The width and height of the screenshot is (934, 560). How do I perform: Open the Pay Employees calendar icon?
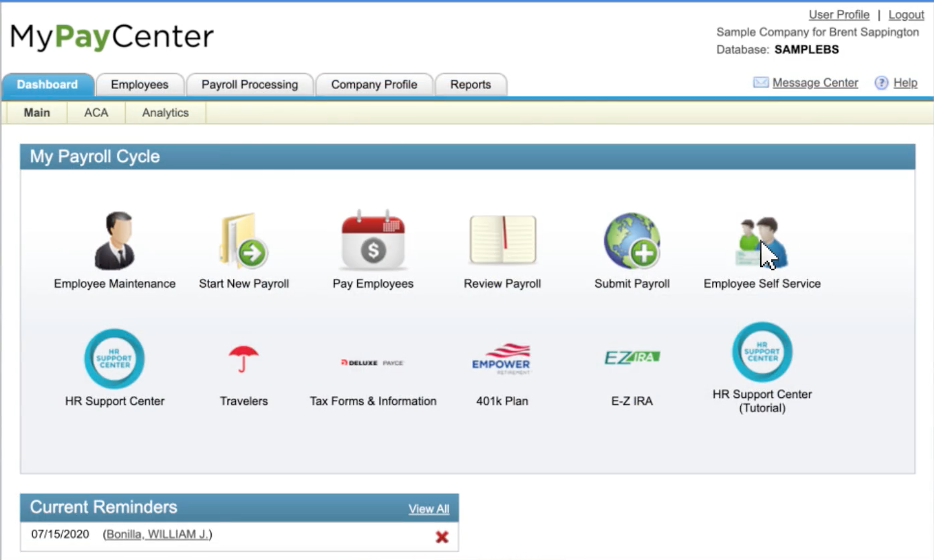point(373,240)
